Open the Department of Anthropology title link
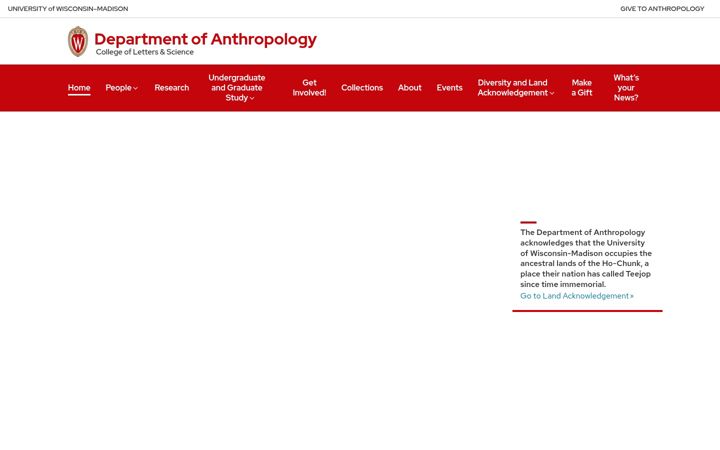Screen dimensions: 720x450 tap(205, 39)
